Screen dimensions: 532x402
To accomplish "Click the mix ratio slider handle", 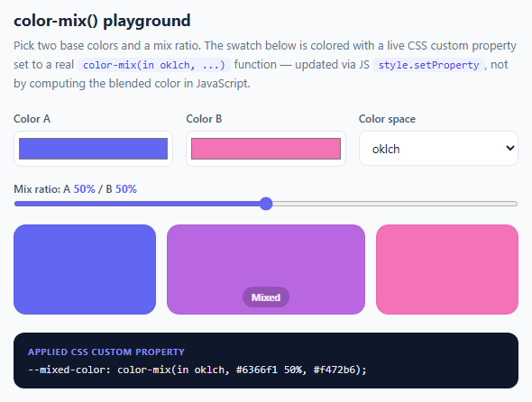I will pyautogui.click(x=266, y=204).
